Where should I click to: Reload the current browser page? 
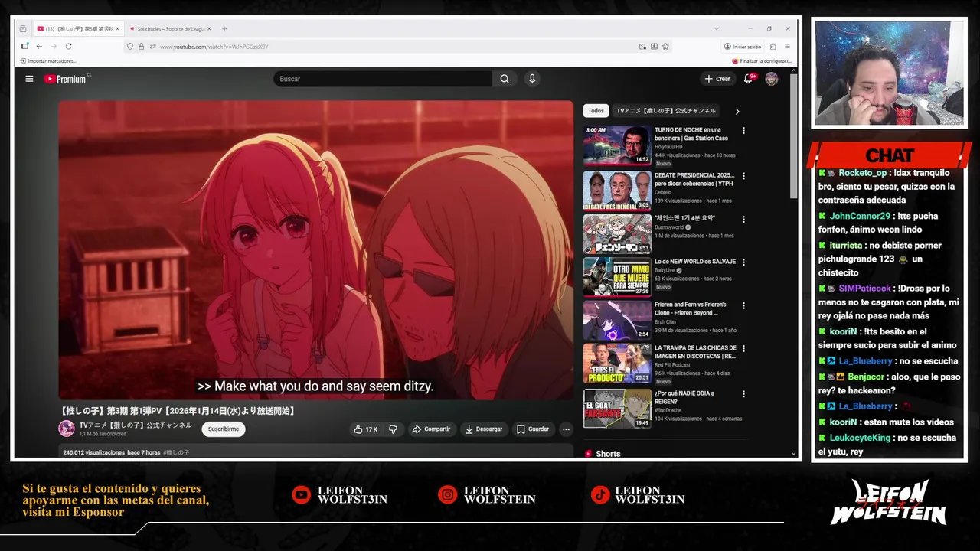(x=68, y=47)
